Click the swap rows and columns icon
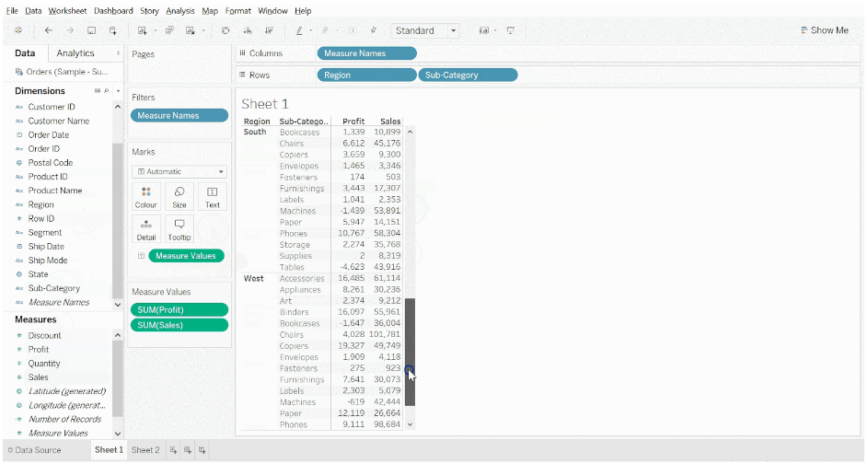 coord(226,30)
